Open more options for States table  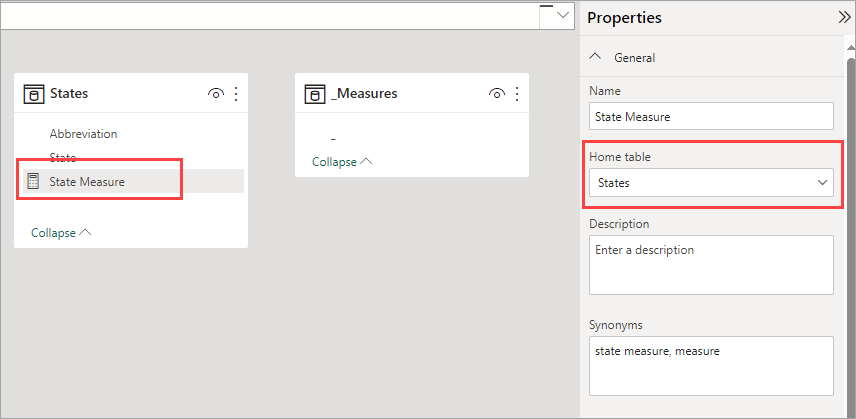click(x=236, y=94)
